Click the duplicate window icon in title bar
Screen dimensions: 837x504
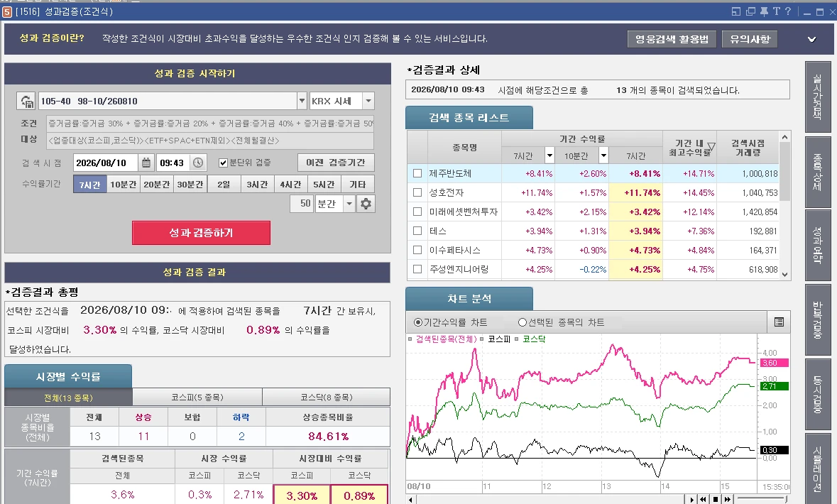(x=750, y=11)
